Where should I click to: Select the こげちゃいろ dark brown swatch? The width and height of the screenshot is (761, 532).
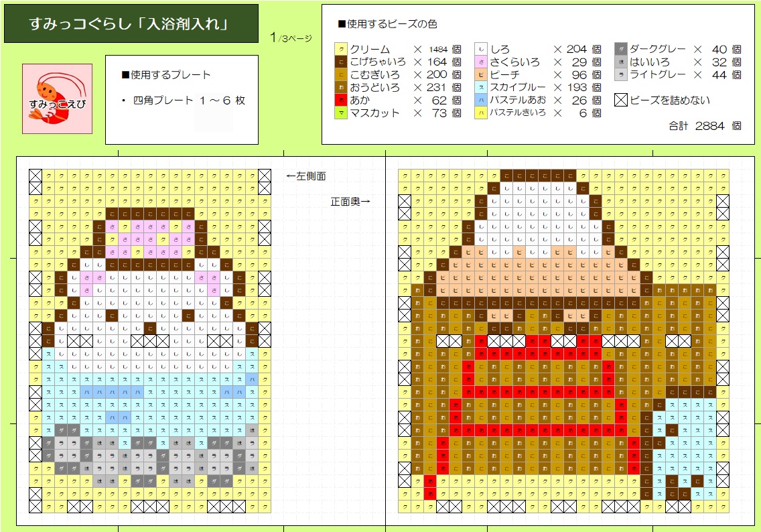click(341, 62)
